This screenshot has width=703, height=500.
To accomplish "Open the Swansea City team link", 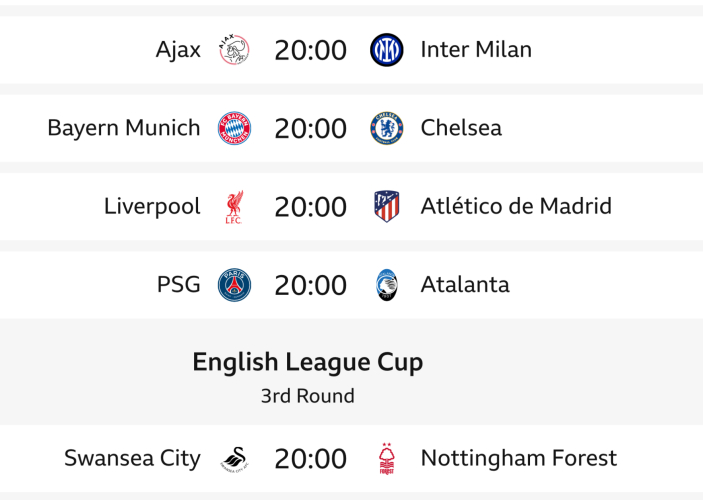I will [132, 459].
